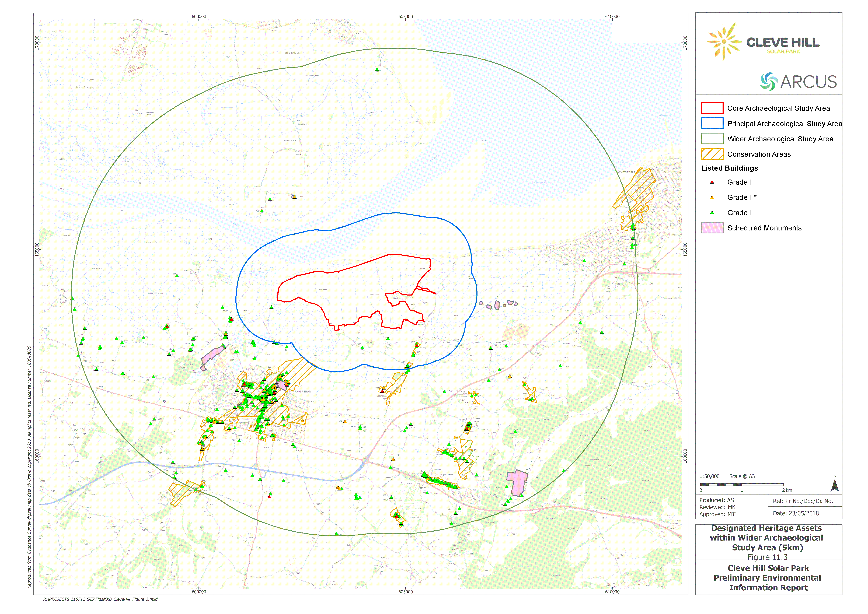868x614 pixels.
Task: Click the Grade II green triangle legend symbol
Action: tap(712, 213)
